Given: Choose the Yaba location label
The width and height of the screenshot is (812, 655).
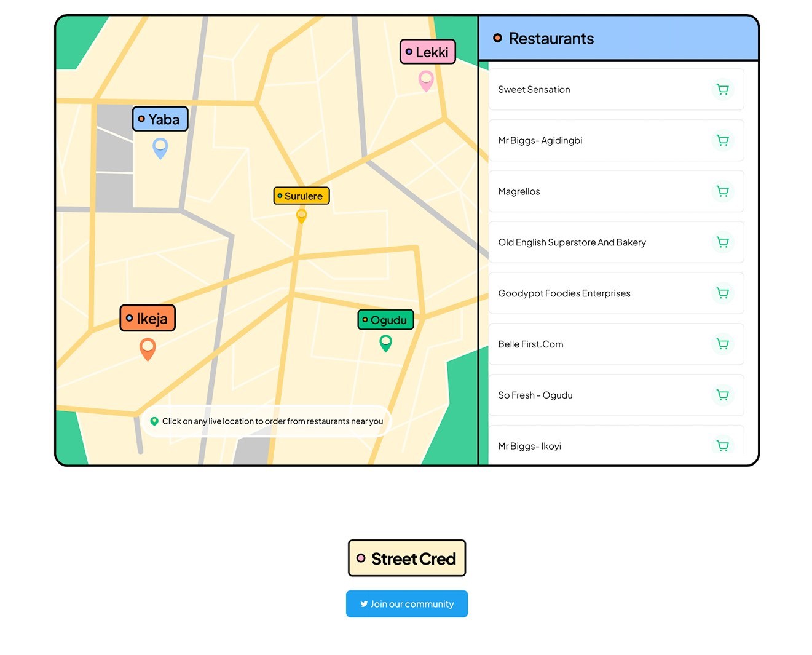Looking at the screenshot, I should point(160,119).
